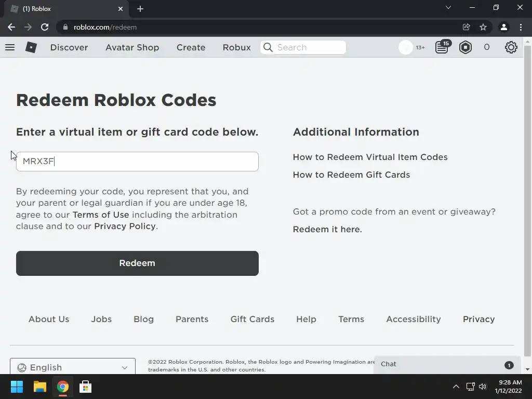Open the notifications icon with 15 badge

click(443, 47)
